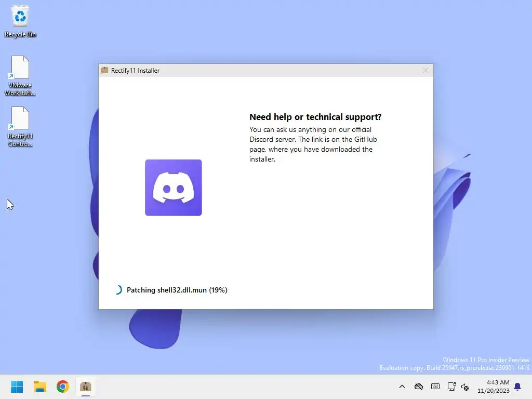The height and width of the screenshot is (399, 532).
Task: Open the Windows Start menu
Action: click(17, 387)
